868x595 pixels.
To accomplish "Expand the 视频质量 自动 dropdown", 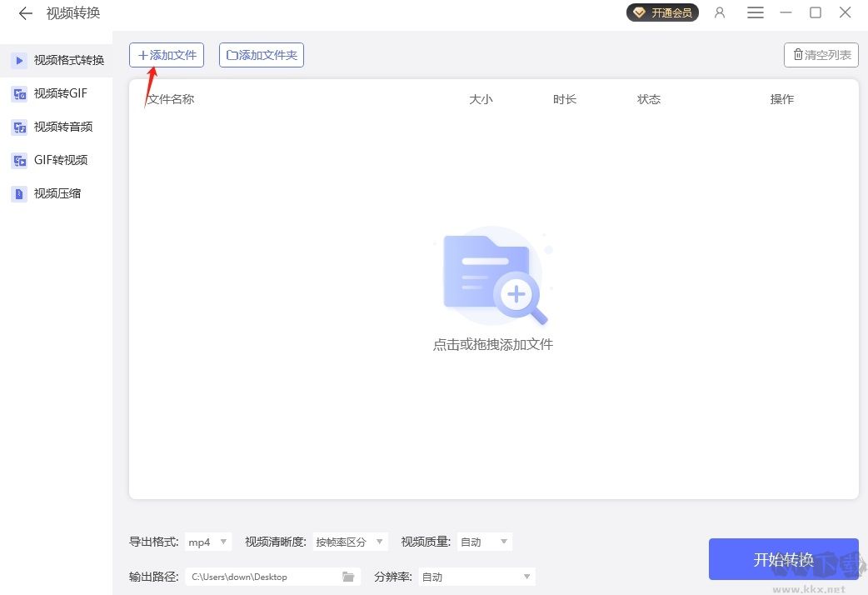I will (x=484, y=542).
